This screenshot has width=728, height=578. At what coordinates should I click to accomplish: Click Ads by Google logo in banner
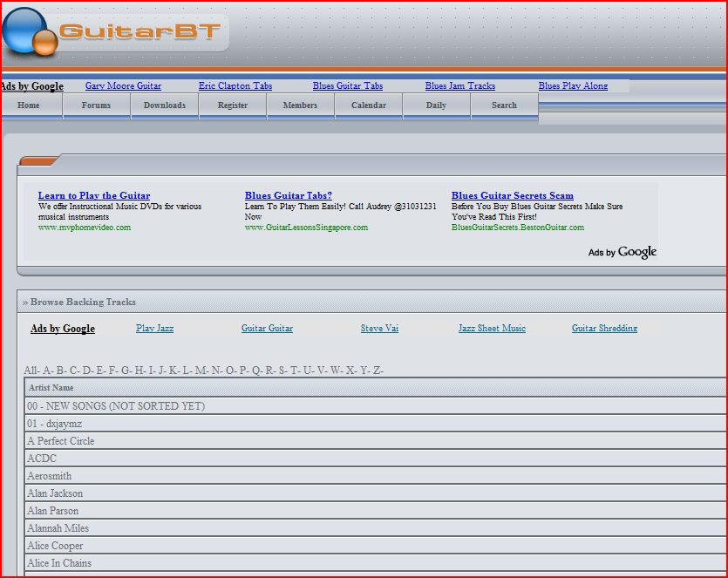pyautogui.click(x=623, y=252)
